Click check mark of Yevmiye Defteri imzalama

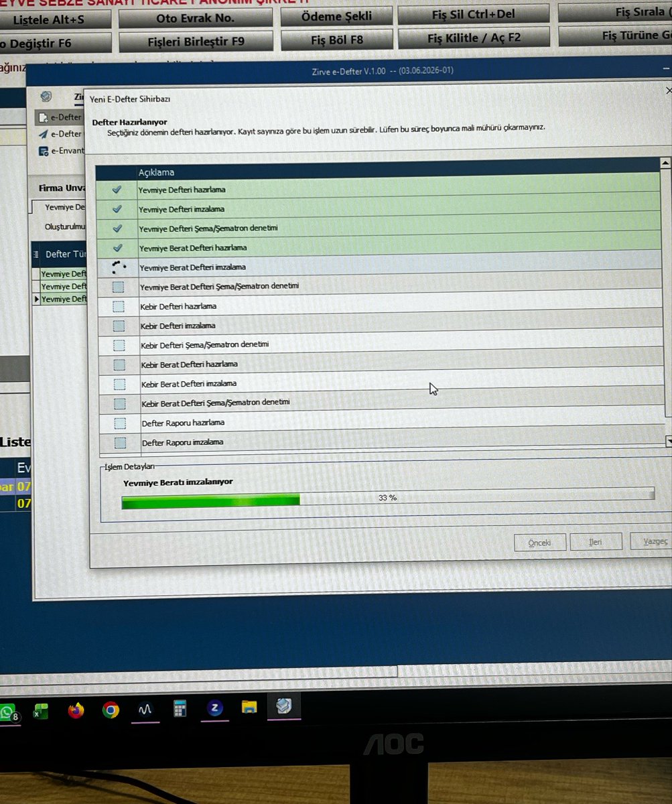coord(117,209)
